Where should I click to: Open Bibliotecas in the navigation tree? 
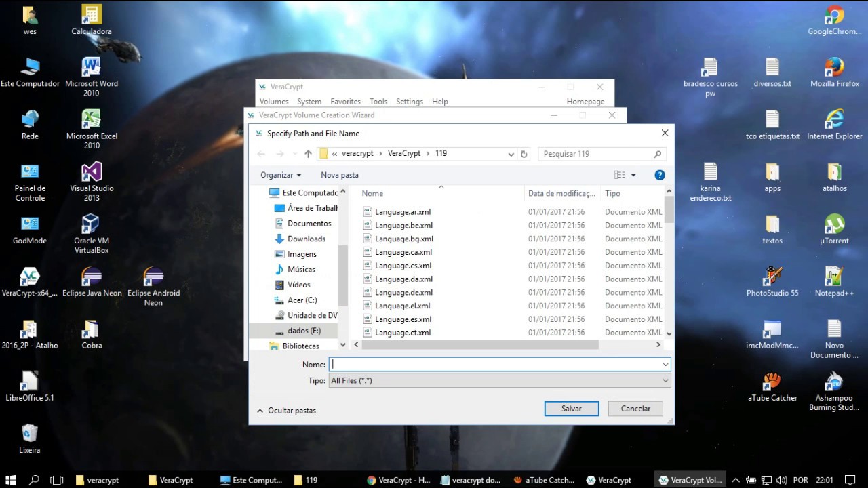(294, 346)
